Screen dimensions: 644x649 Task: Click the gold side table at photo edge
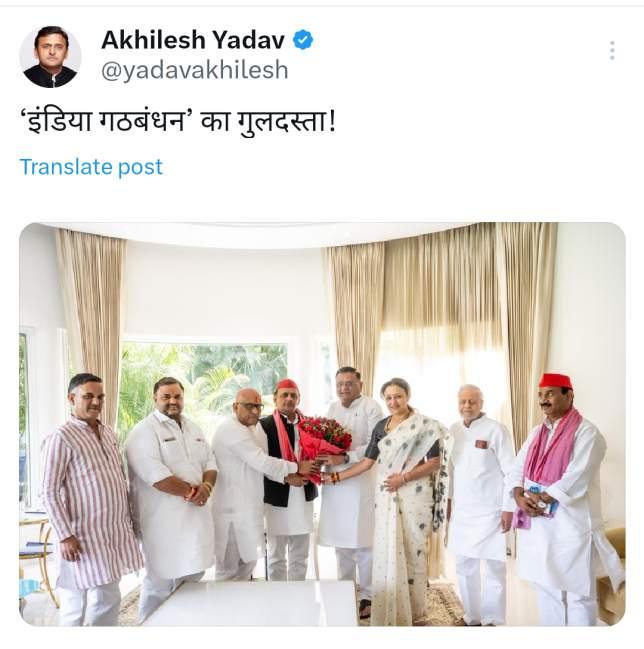[x=37, y=555]
